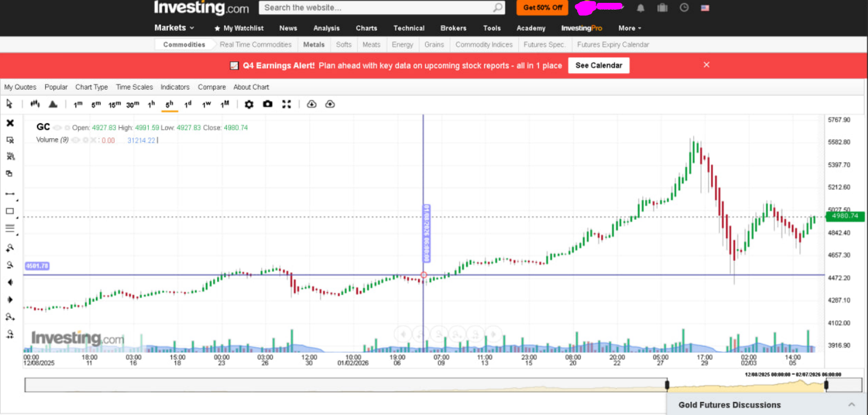Select the zoom-in magnifier tool
Viewport: 868px width, 415px height.
tap(9, 247)
